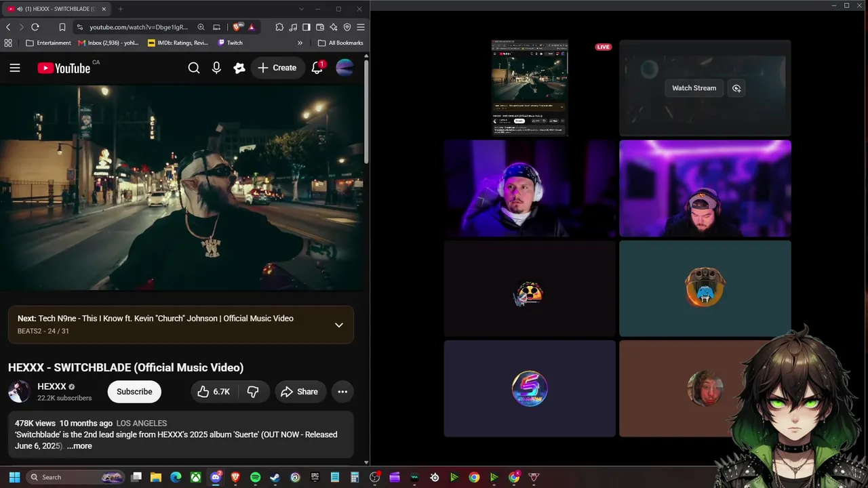The image size is (868, 488).
Task: Go to the YouTube home logo
Action: pos(64,68)
